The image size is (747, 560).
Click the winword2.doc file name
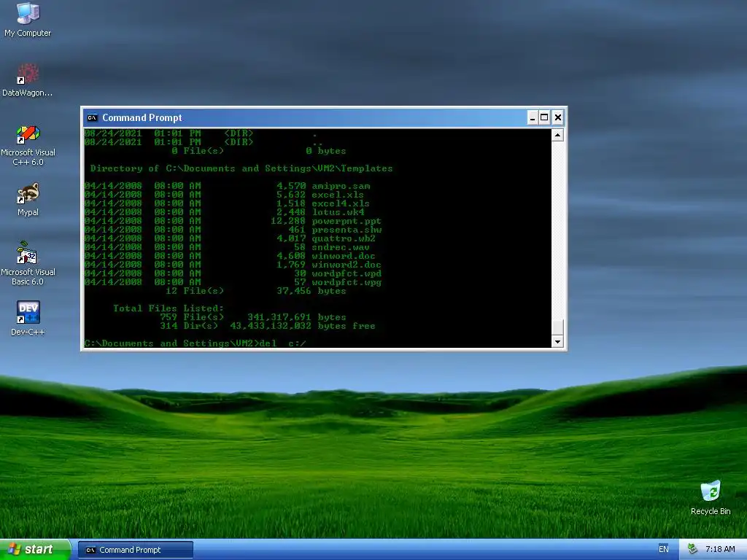347,265
